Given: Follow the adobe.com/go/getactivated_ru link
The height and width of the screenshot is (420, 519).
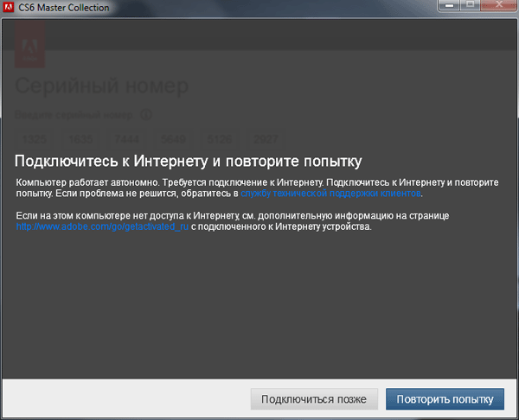Looking at the screenshot, I should click(102, 226).
